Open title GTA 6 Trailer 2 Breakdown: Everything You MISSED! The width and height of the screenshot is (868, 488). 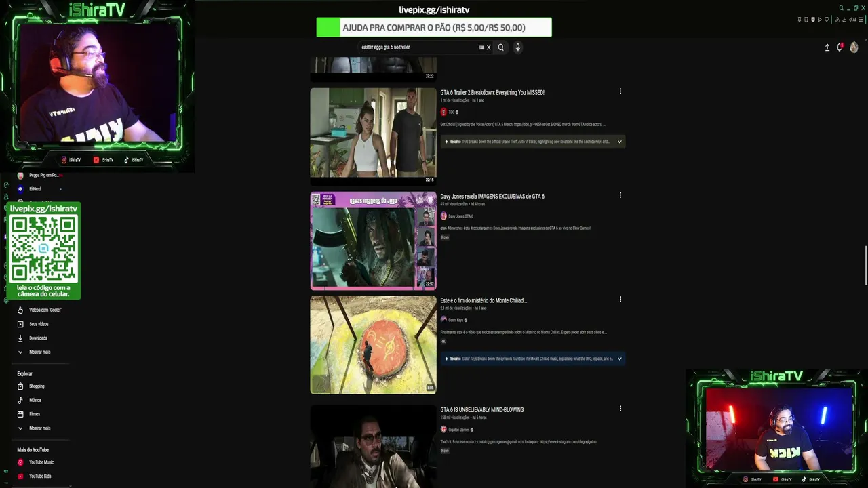[492, 92]
